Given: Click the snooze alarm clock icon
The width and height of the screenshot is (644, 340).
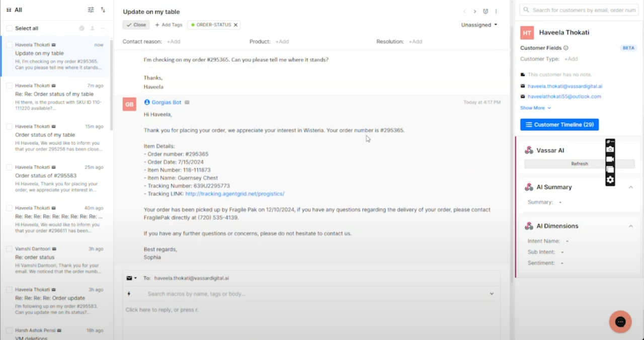Looking at the screenshot, I should tap(486, 12).
